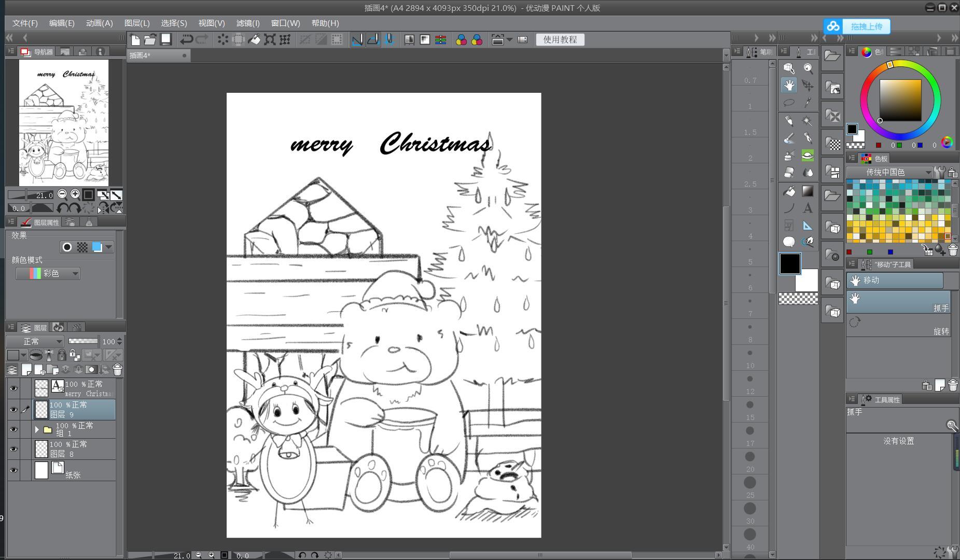The width and height of the screenshot is (960, 560).
Task: Open the 文件(F) menu
Action: pyautogui.click(x=25, y=23)
